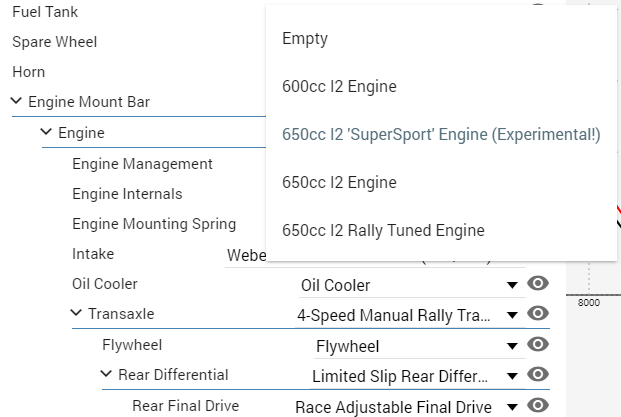Collapse the Transaxle tree node
This screenshot has height=417, width=621.
(76, 314)
